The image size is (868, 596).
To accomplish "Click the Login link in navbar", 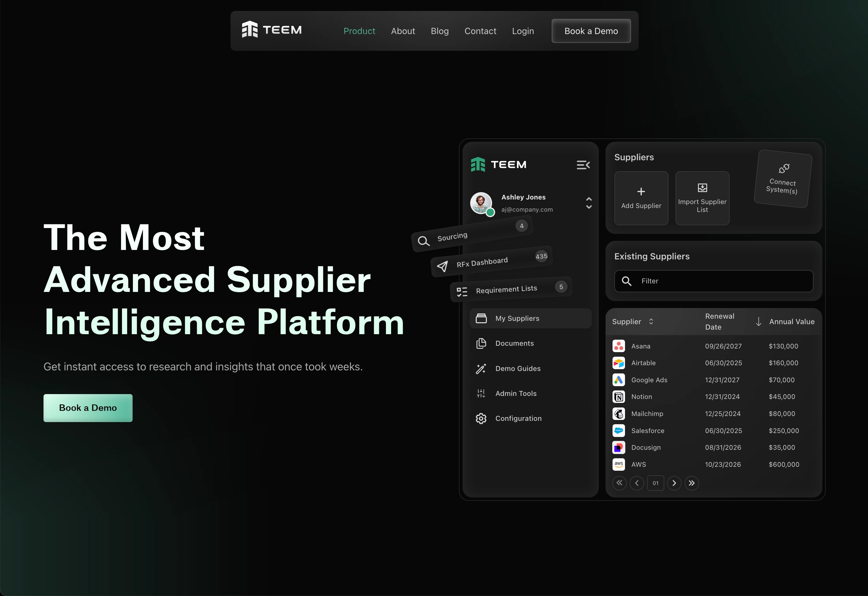I will point(523,31).
